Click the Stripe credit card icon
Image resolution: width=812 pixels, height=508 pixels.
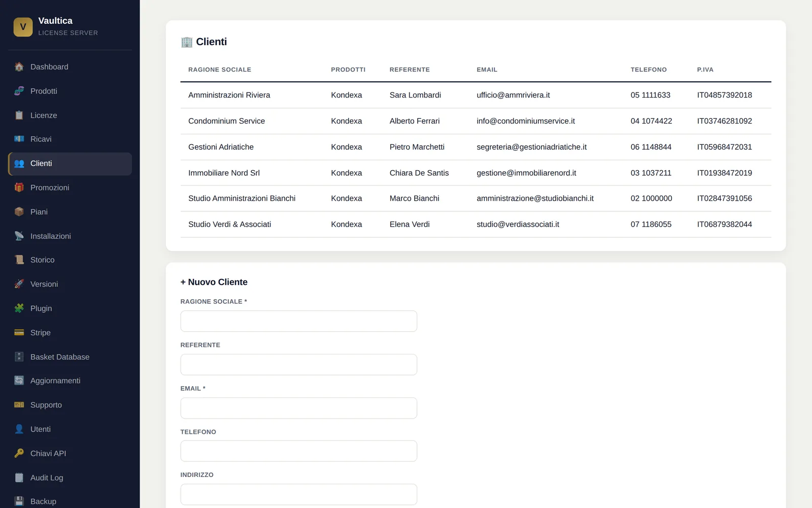point(19,333)
